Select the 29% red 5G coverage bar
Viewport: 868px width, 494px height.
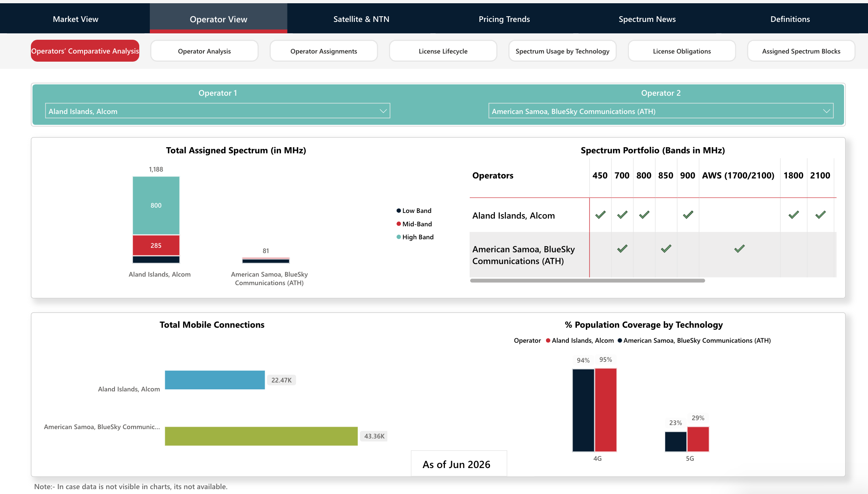[x=698, y=439]
